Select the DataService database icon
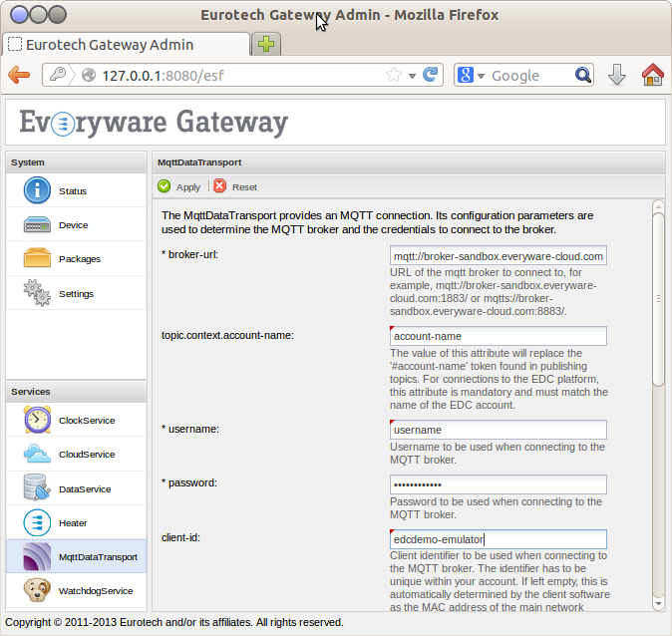The image size is (672, 636). [x=37, y=487]
